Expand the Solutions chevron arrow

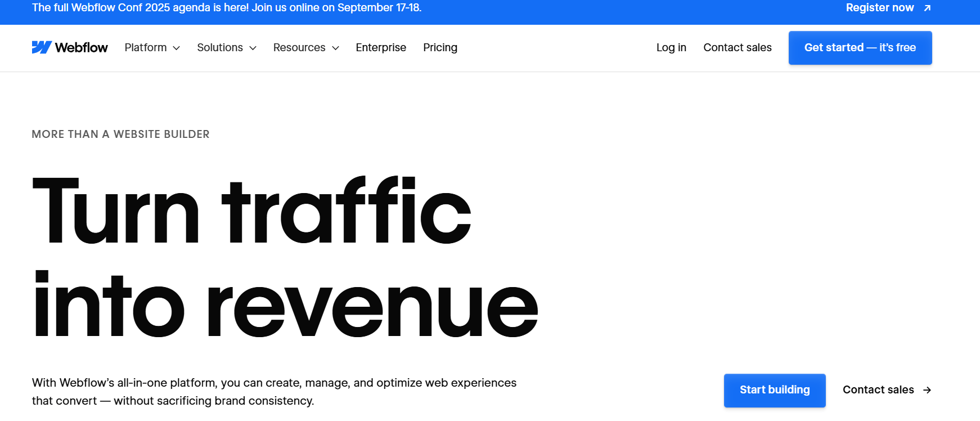[x=253, y=48]
